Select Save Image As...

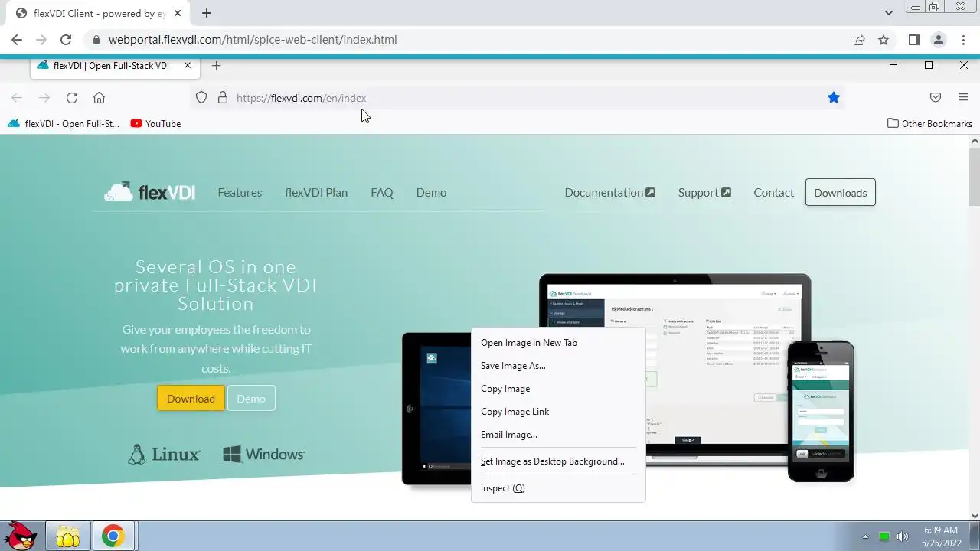point(558,366)
